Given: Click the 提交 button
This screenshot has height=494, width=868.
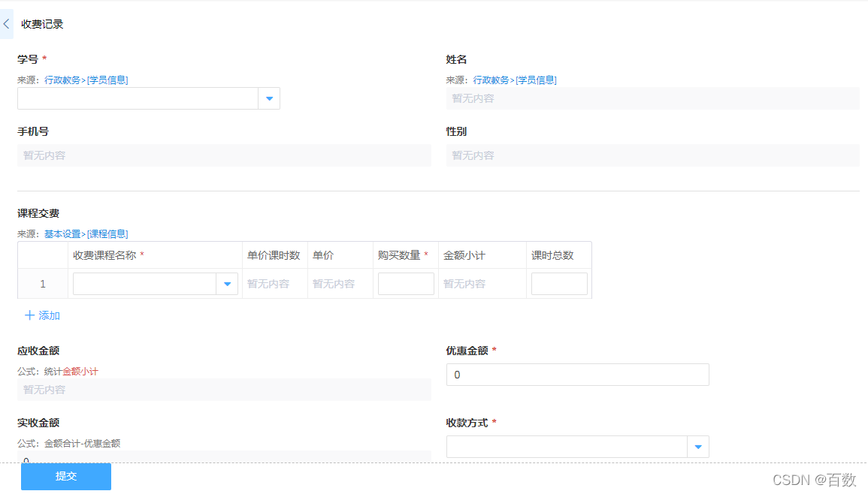Looking at the screenshot, I should [x=66, y=476].
